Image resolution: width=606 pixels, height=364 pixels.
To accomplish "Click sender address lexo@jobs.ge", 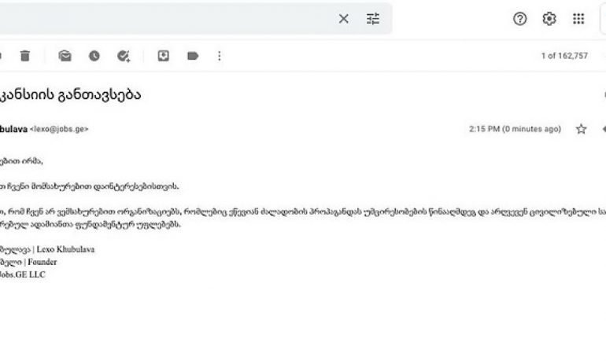I will (59, 129).
